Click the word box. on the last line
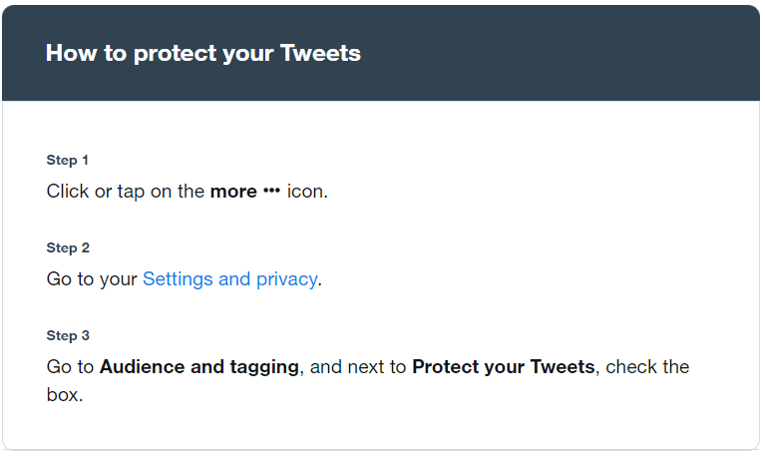 tap(65, 395)
